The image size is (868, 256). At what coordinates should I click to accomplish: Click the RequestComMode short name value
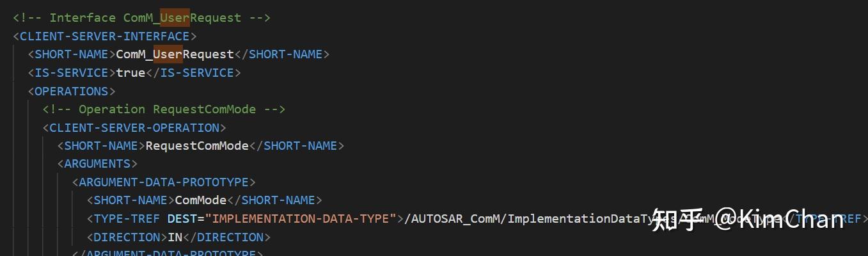point(197,146)
